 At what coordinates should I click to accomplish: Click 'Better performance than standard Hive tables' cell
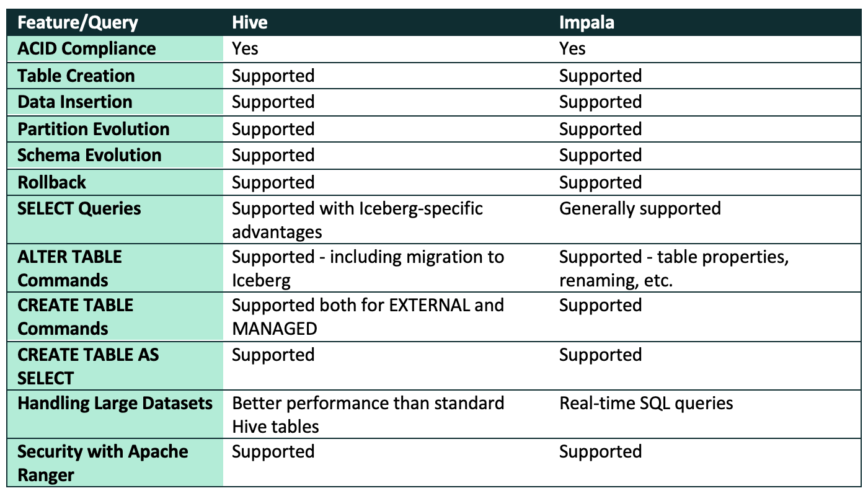pos(368,415)
